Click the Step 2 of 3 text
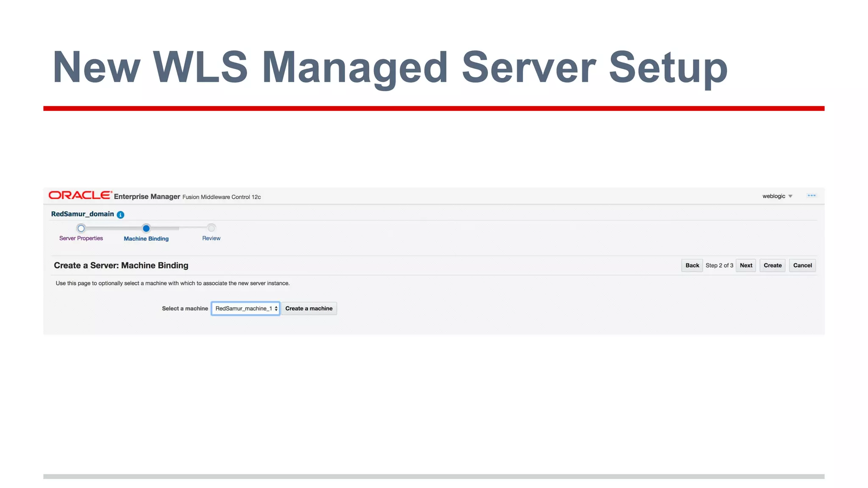 [719, 266]
